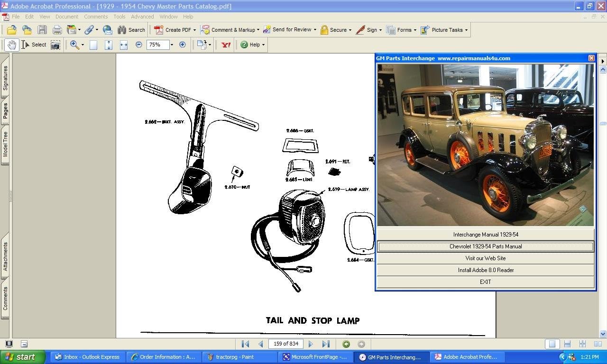Select the Hand tool in the toolbar
This screenshot has height=364, width=607.
(11, 45)
